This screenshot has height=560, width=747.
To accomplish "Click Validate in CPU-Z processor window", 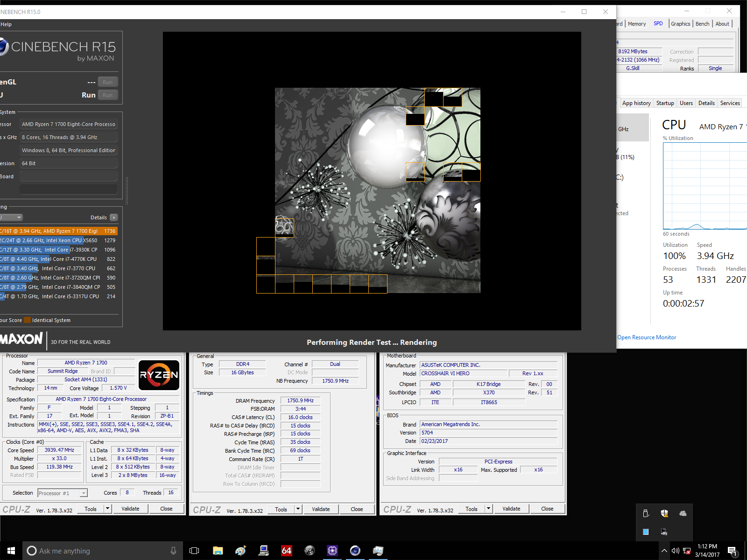I will click(x=130, y=509).
